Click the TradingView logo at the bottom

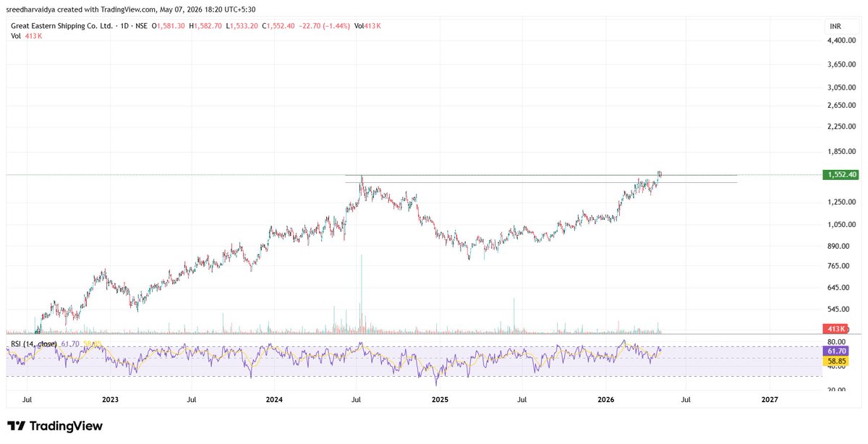click(x=55, y=426)
